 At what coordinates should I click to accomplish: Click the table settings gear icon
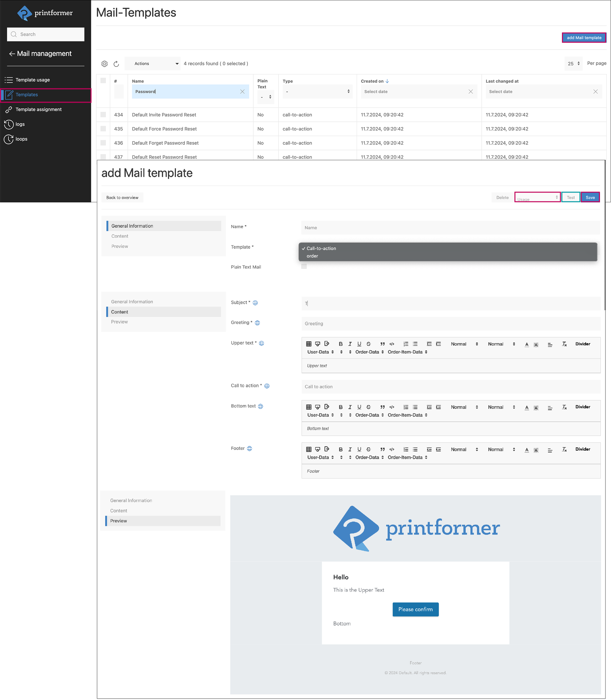104,64
